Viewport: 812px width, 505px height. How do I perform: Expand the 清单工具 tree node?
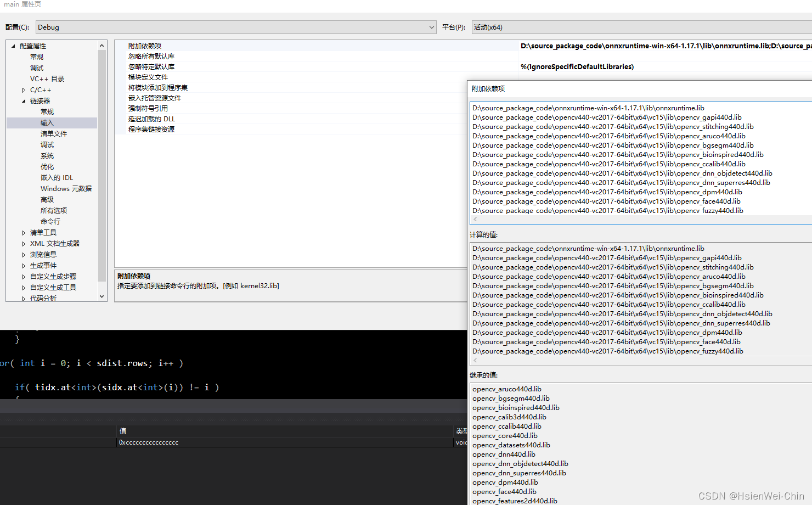pos(24,233)
